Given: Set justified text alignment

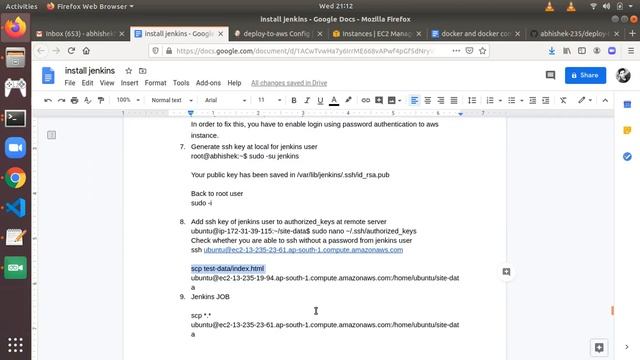Looking at the screenshot, I should (454, 100).
